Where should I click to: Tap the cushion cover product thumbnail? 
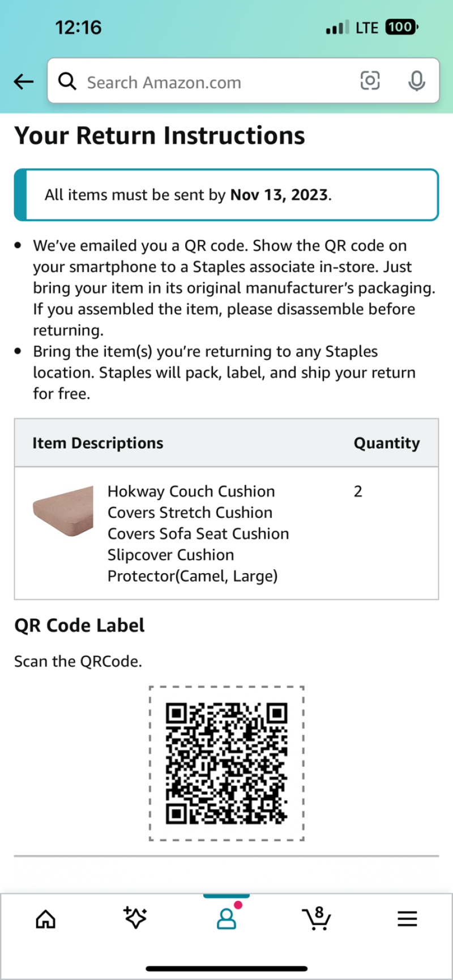tap(63, 511)
